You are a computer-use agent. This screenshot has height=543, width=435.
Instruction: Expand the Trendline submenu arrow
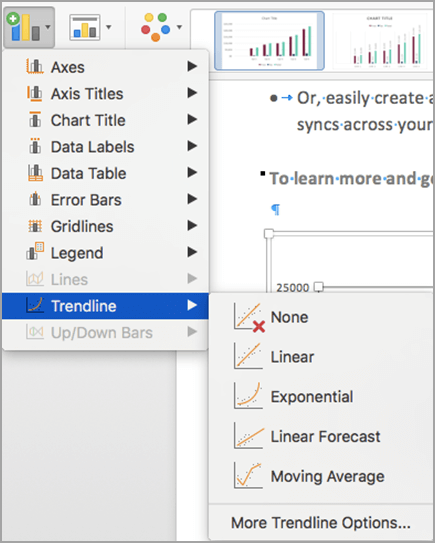192,305
